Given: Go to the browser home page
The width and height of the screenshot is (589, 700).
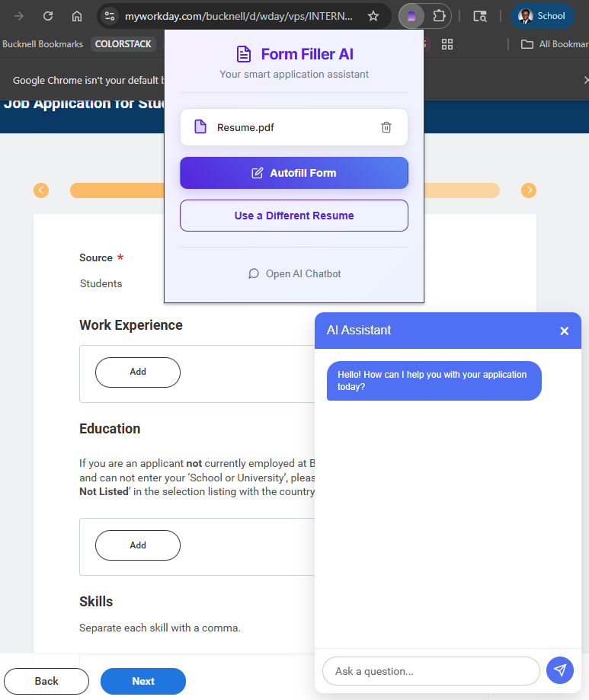Looking at the screenshot, I should pos(77,16).
